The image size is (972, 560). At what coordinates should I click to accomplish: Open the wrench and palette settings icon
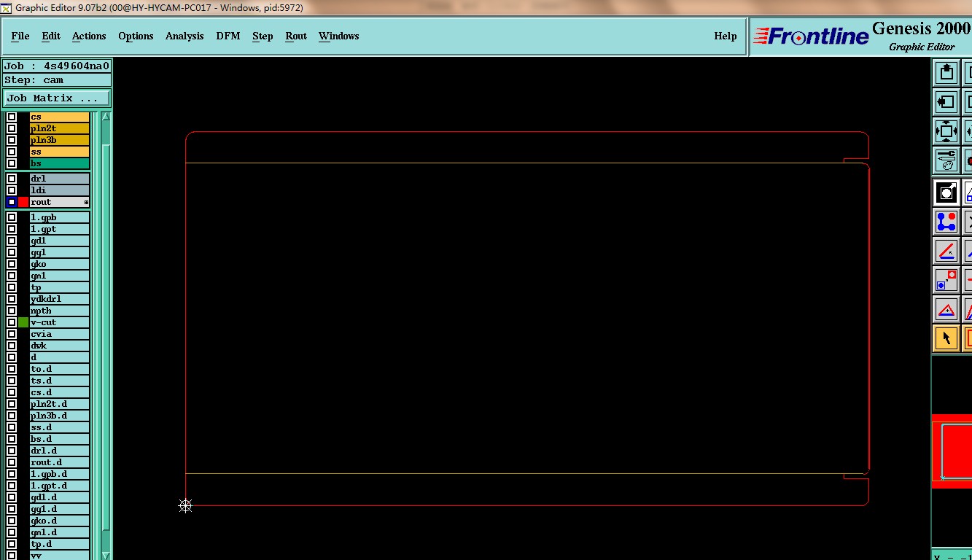tap(946, 160)
